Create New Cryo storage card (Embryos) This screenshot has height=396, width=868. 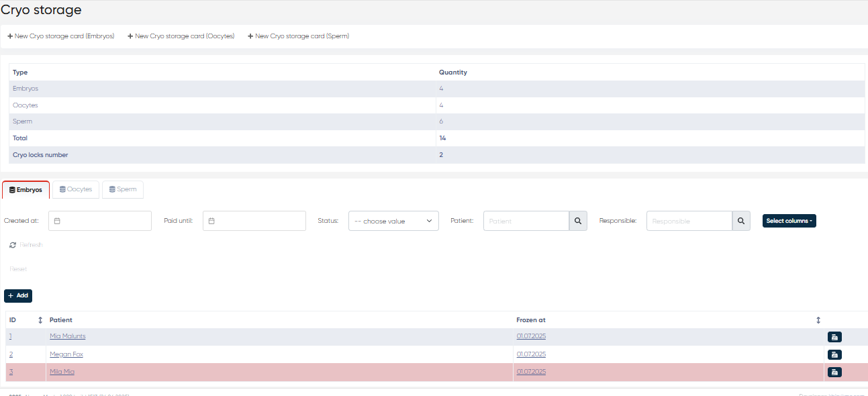[61, 36]
